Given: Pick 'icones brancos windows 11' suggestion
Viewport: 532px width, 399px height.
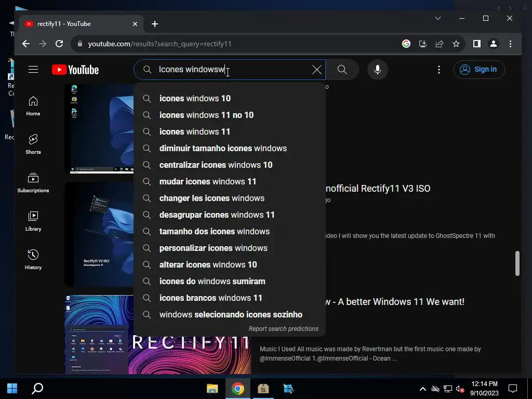Looking at the screenshot, I should pyautogui.click(x=229, y=298).
